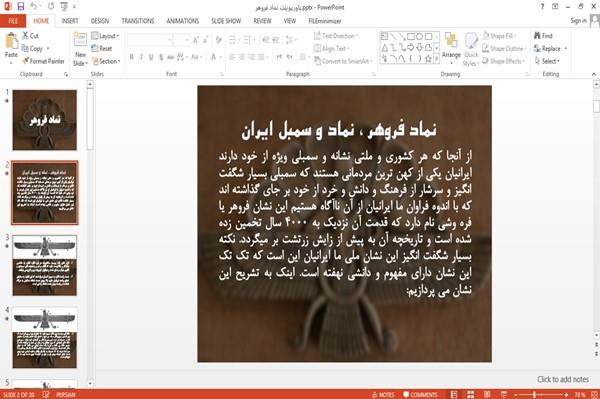Switch to the TRANSITIONS tab
Viewport: 600px width, 399px height.
pos(138,21)
